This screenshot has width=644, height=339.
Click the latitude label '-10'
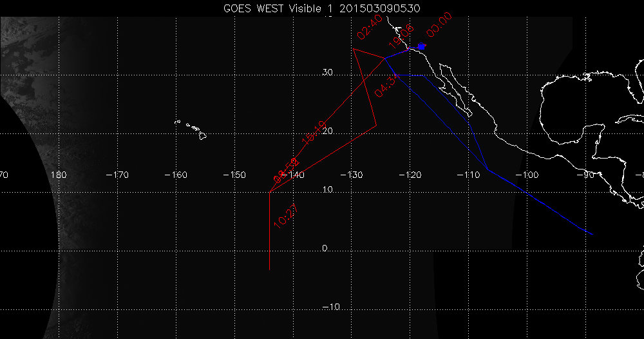click(331, 307)
